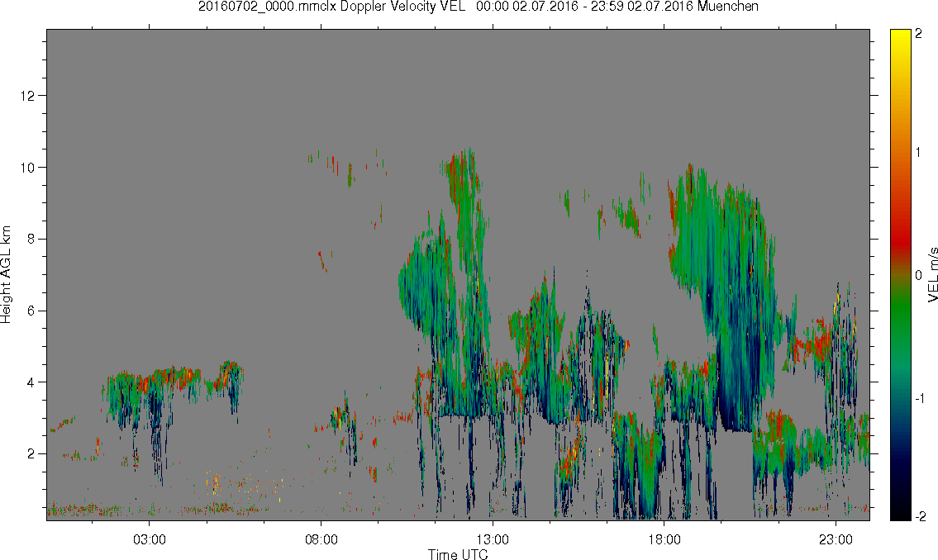Screen dimensions: 938x560
Task: Click the colorbar tick label 0
Action: (918, 275)
